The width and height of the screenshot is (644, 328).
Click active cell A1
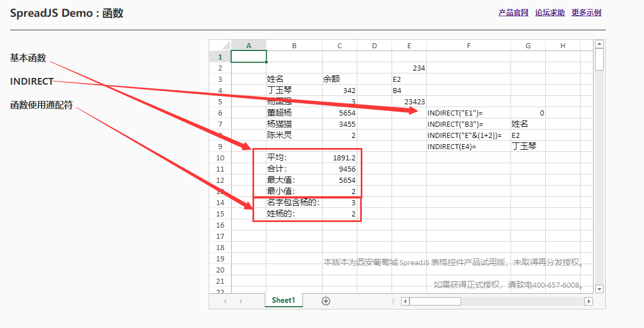click(x=249, y=57)
